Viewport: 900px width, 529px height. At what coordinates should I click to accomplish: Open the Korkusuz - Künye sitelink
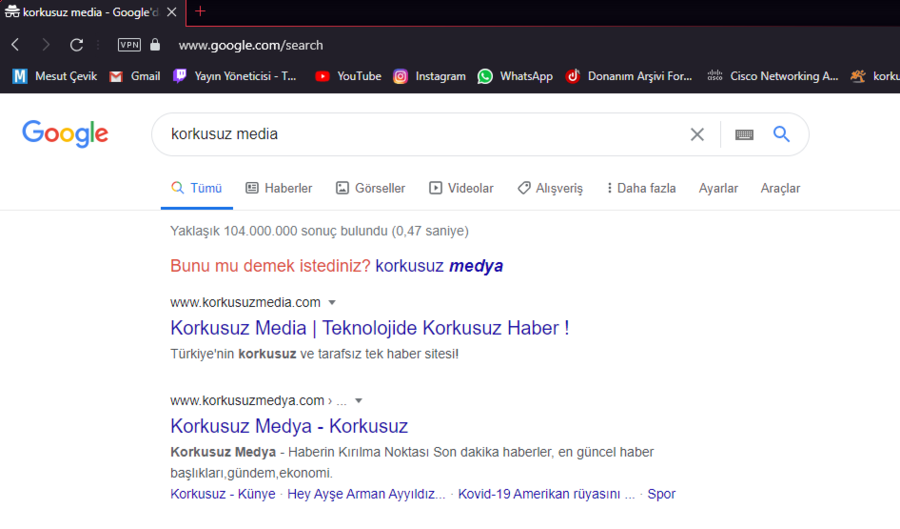[x=223, y=494]
